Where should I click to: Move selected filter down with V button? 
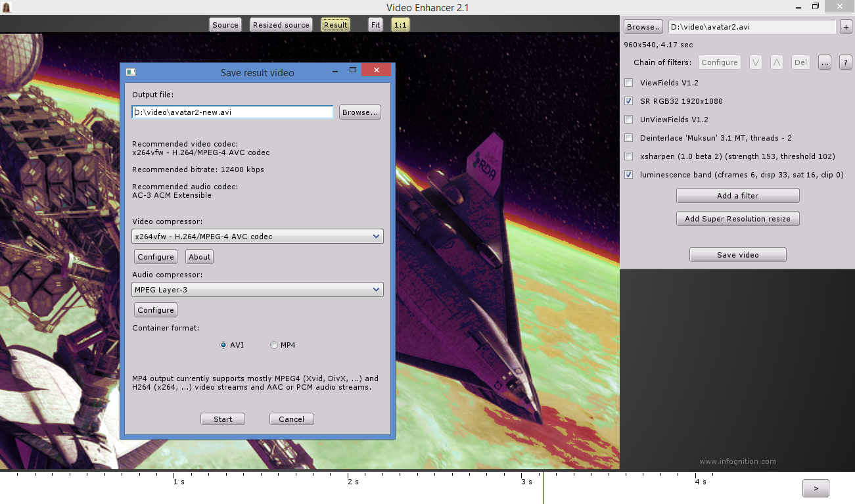[756, 62]
